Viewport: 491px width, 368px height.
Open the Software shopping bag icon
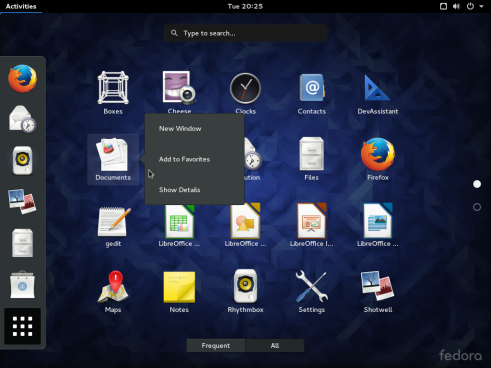pyautogui.click(x=22, y=284)
